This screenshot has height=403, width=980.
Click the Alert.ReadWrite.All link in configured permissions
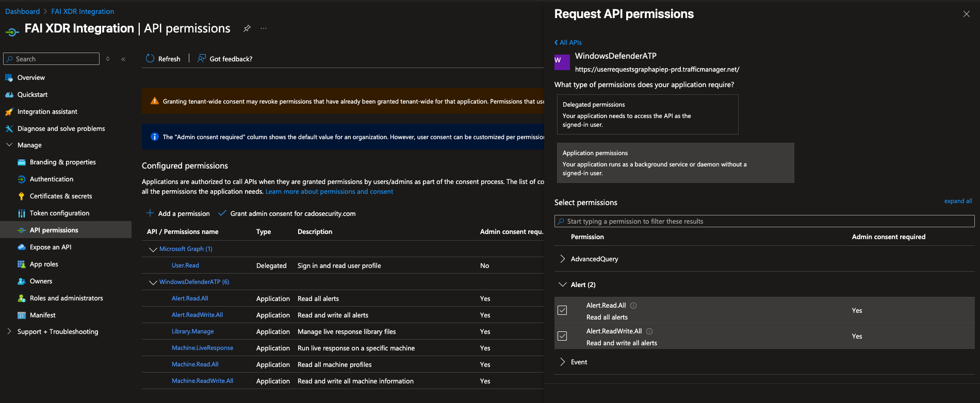click(197, 315)
